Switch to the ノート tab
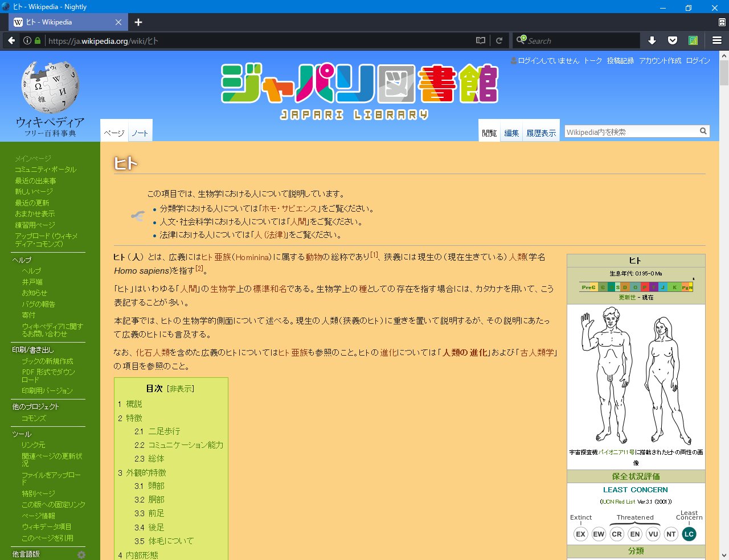Image resolution: width=729 pixels, height=560 pixels. click(x=140, y=132)
